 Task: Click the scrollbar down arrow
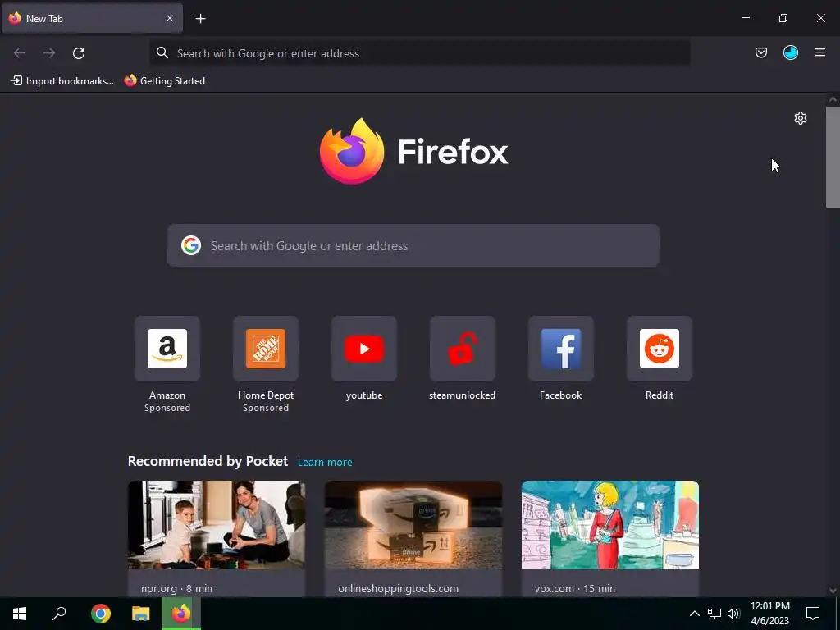(x=833, y=591)
